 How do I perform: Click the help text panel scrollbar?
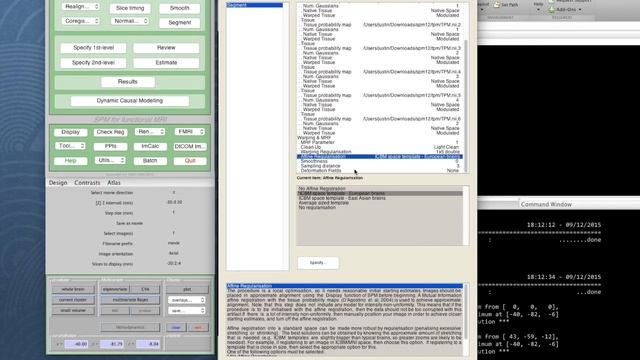[466, 319]
